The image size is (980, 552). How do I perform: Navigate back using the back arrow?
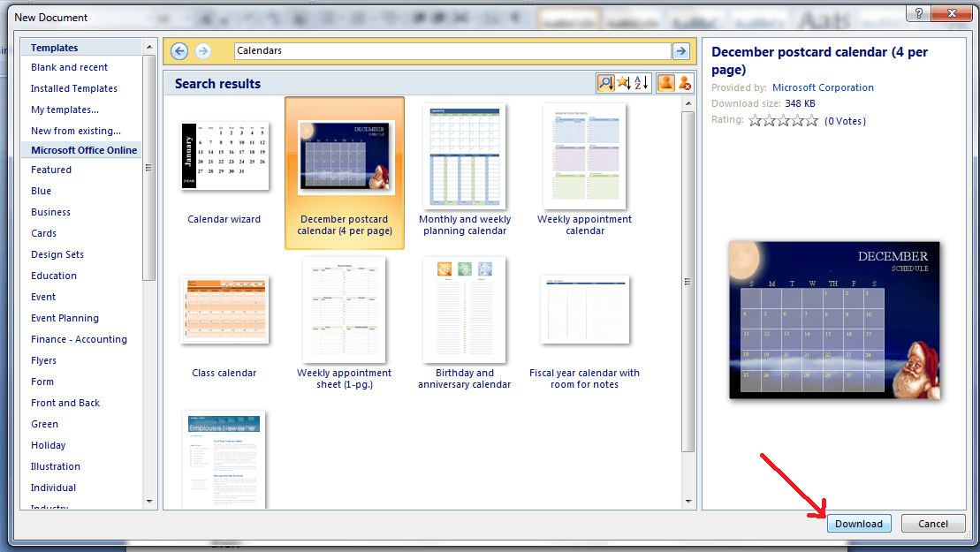tap(179, 50)
